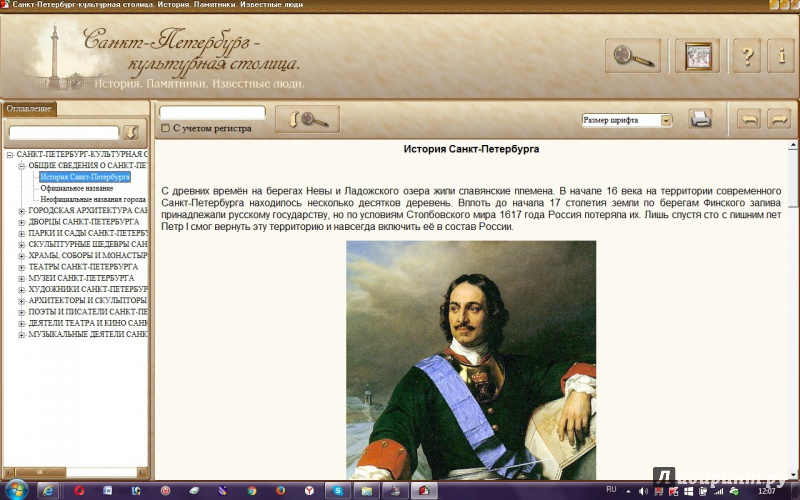Expand 'ХУДОЖНИКИ САНКТ-ПЕТЕРБУРГА' tree node
Screen dimensions: 800x500
click(x=21, y=290)
